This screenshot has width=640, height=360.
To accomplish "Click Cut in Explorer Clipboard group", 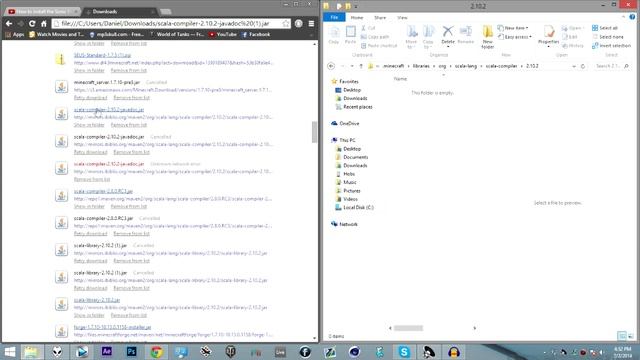I will coord(368,28).
